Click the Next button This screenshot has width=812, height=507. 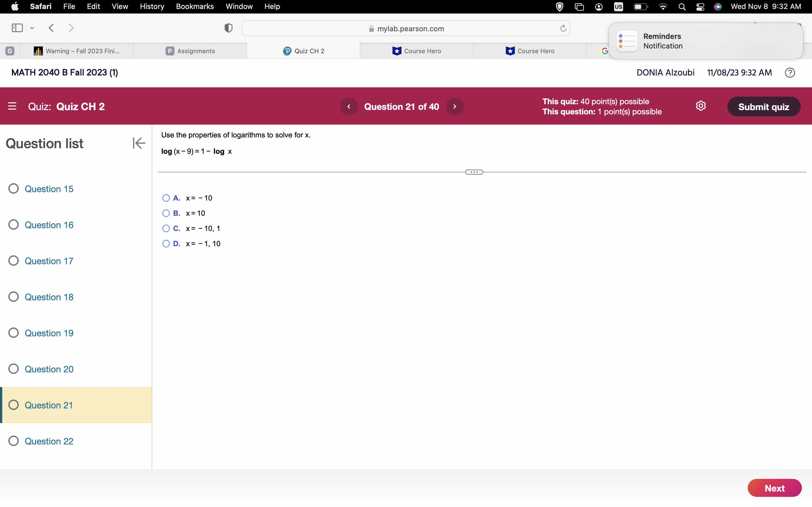pos(775,488)
